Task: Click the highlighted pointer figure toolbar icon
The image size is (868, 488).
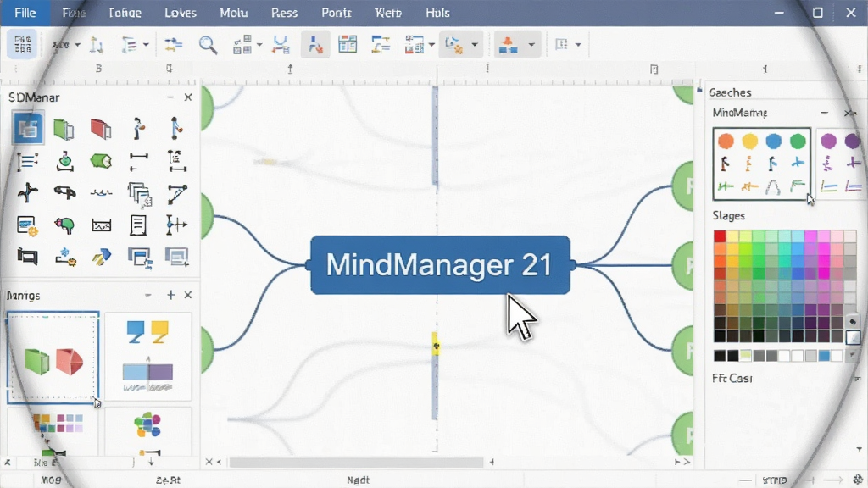Action: 315,45
